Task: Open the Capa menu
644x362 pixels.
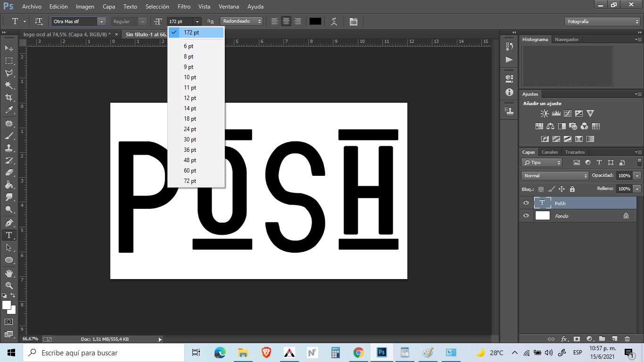Action: pyautogui.click(x=109, y=7)
